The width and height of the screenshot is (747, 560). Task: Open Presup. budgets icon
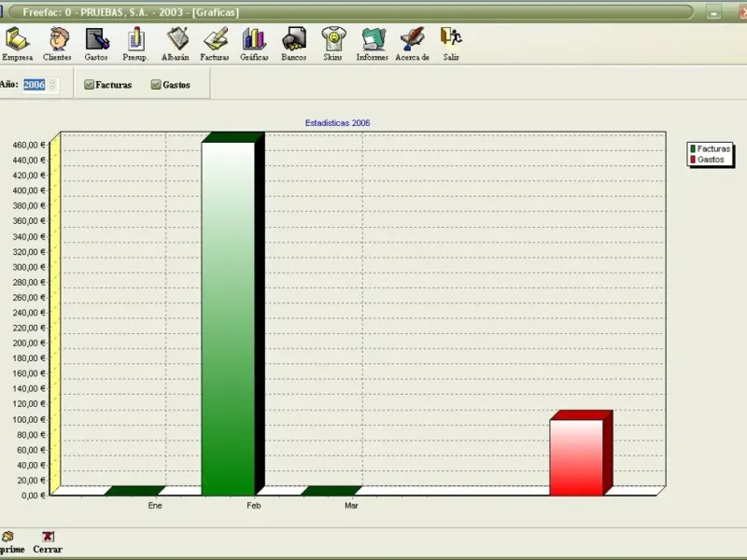[x=135, y=44]
